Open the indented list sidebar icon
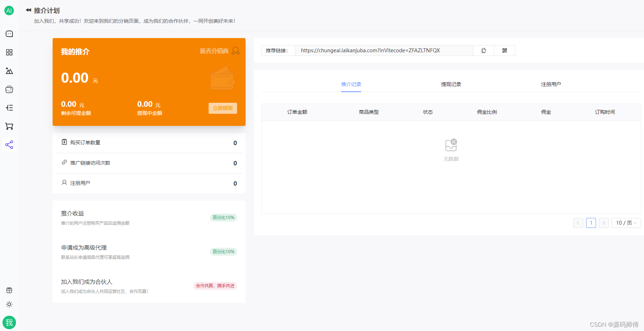This screenshot has width=644, height=331. 9,108
